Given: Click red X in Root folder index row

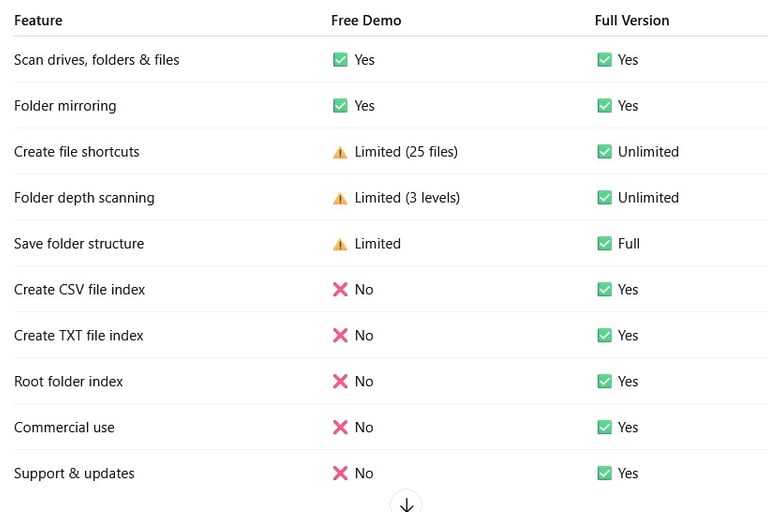Looking at the screenshot, I should (x=340, y=382).
